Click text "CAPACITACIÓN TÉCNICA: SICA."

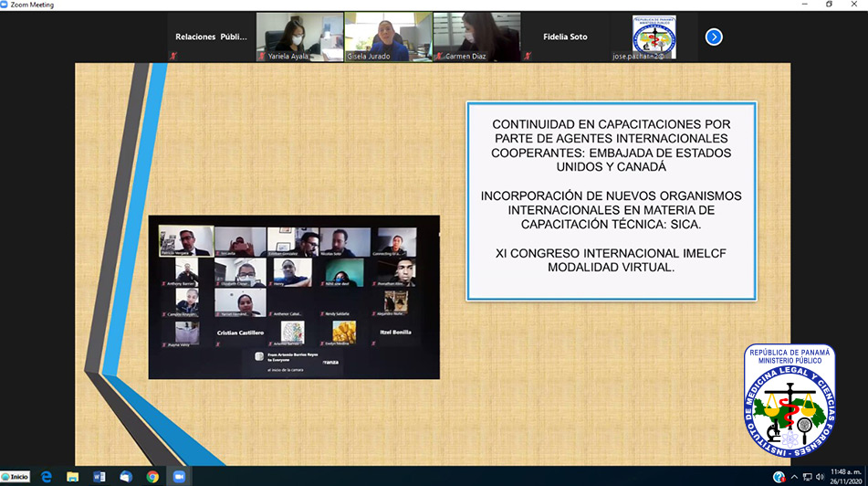(x=612, y=225)
